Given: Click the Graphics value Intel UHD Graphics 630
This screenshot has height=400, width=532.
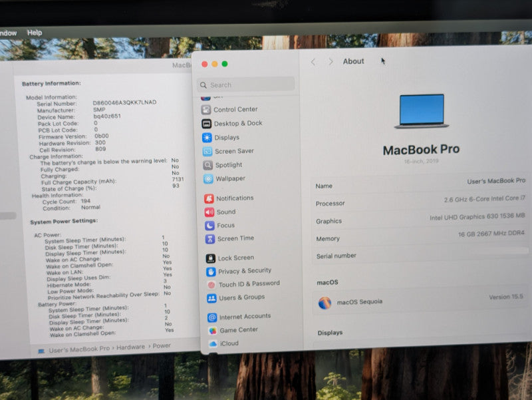Looking at the screenshot, I should point(477,216).
